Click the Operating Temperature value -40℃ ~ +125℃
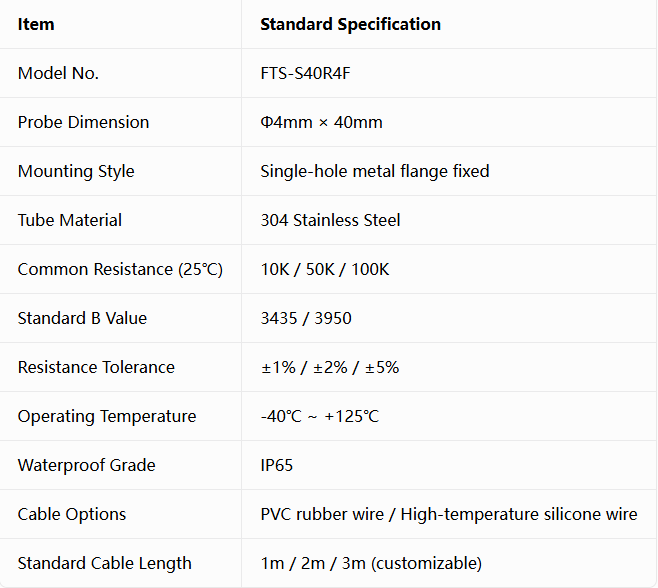The height and width of the screenshot is (588, 658). (x=320, y=417)
